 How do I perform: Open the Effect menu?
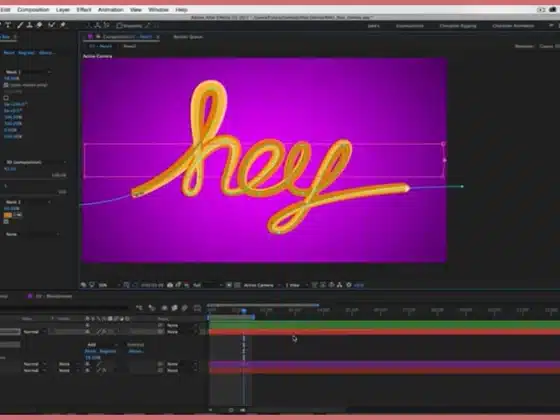pyautogui.click(x=84, y=10)
